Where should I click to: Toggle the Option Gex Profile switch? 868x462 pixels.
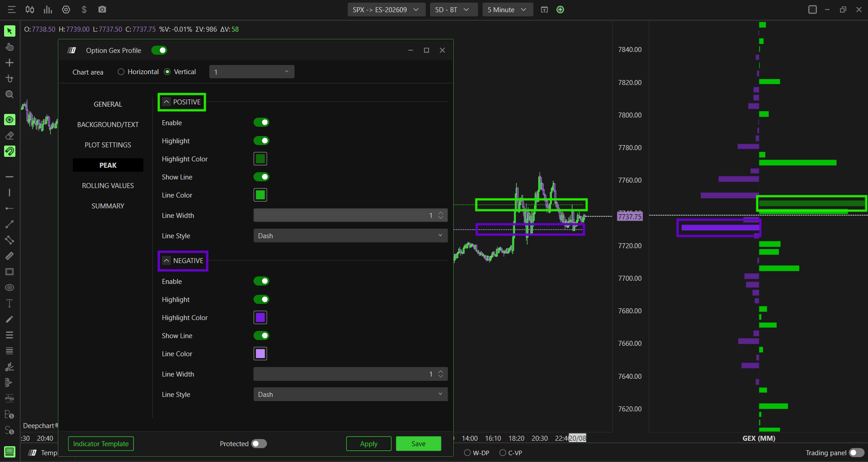(159, 50)
